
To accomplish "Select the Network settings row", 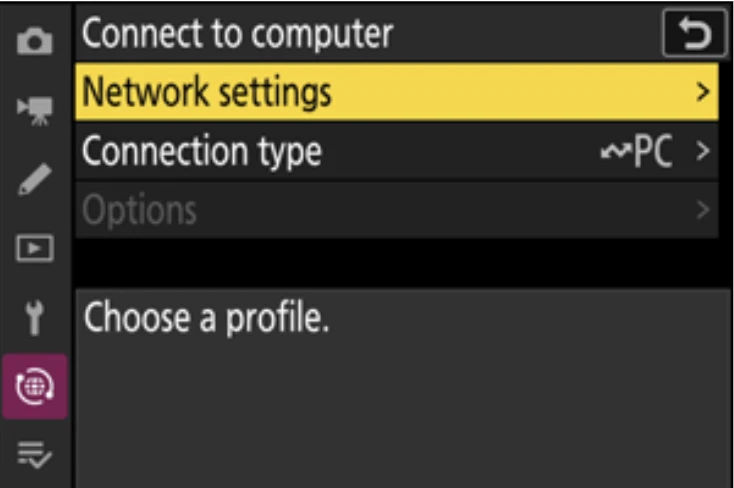I will tap(396, 91).
